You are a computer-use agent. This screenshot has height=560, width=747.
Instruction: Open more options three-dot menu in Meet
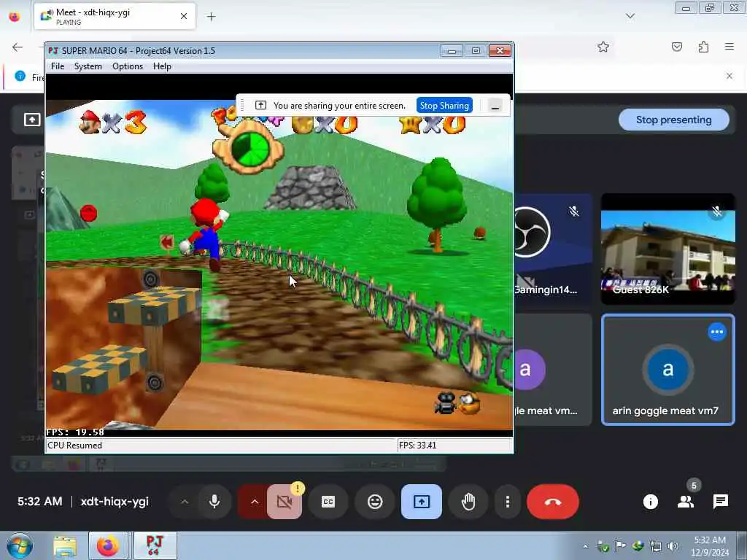[508, 502]
